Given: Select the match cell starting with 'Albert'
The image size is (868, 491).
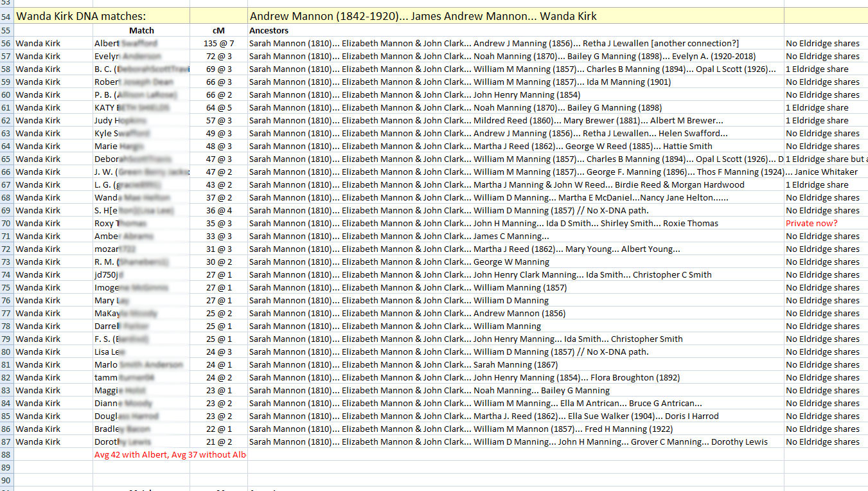Looking at the screenshot, I should coord(141,43).
